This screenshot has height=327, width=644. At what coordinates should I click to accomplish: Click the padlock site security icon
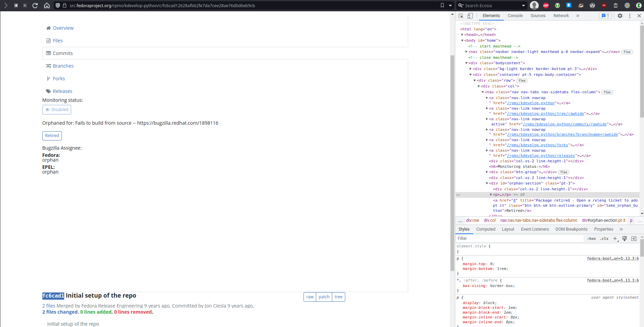tap(64, 5)
